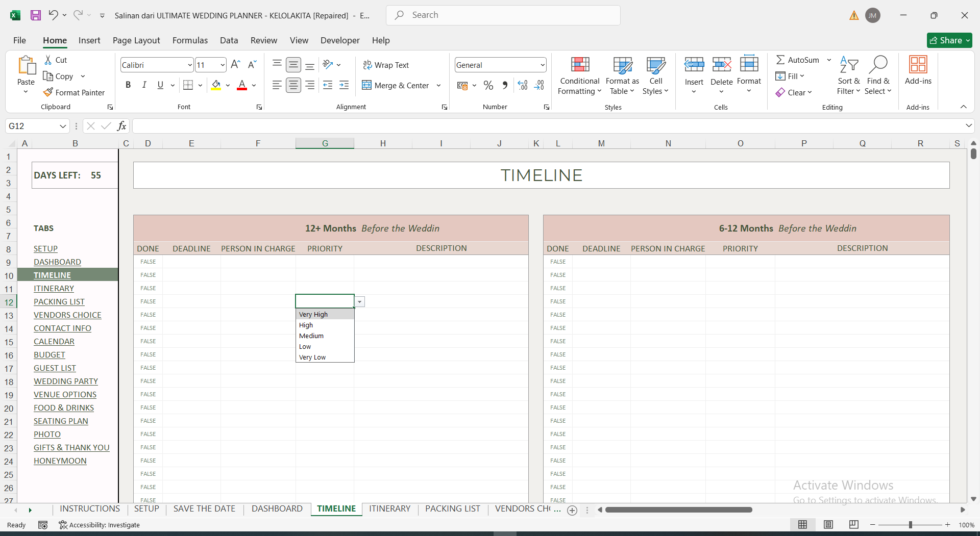
Task: Paste clipboard contents using Paste icon
Action: [x=26, y=66]
